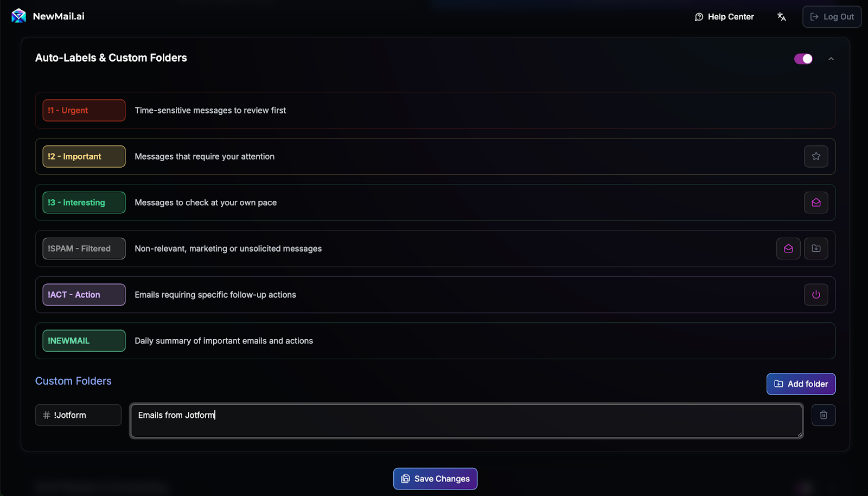Select the !1 - Urgent label tag

coord(84,110)
